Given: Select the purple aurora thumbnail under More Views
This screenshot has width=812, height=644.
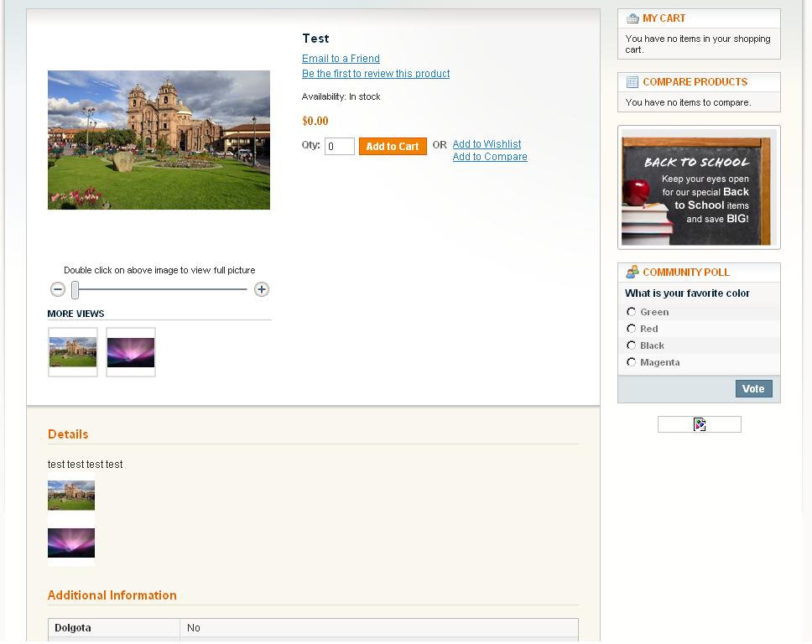Looking at the screenshot, I should 131,352.
